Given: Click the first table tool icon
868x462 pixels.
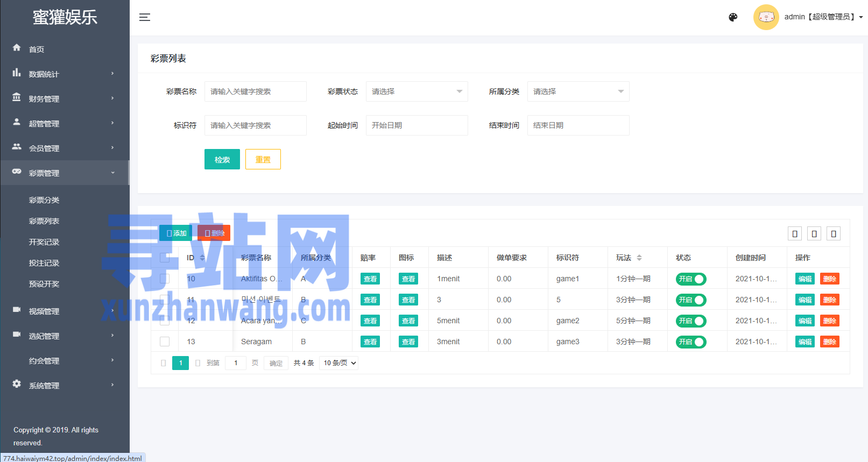Looking at the screenshot, I should click(x=795, y=233).
